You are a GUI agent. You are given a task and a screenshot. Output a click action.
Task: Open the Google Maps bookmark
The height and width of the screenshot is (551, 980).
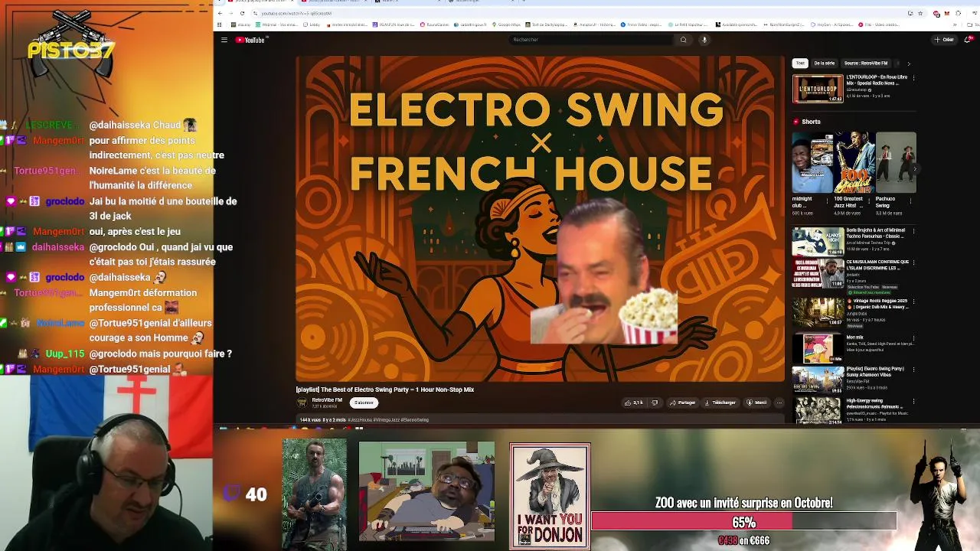(507, 24)
